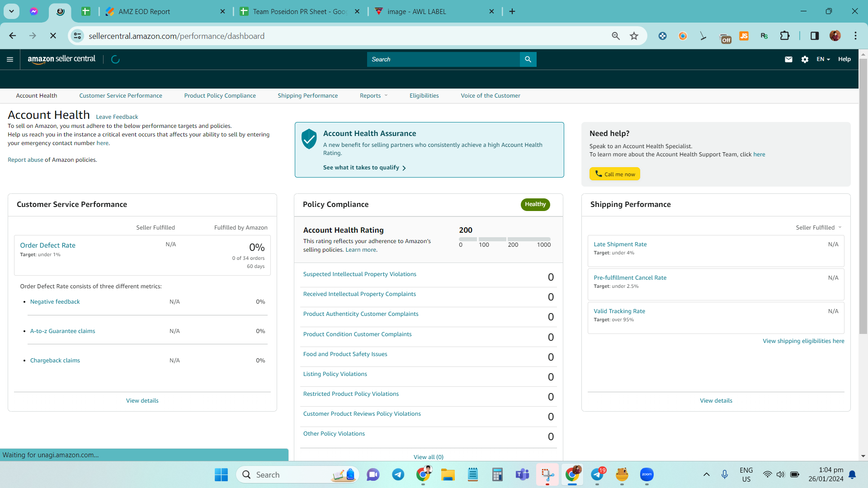This screenshot has height=488, width=868.
Task: Click the Call me now button
Action: pos(615,174)
